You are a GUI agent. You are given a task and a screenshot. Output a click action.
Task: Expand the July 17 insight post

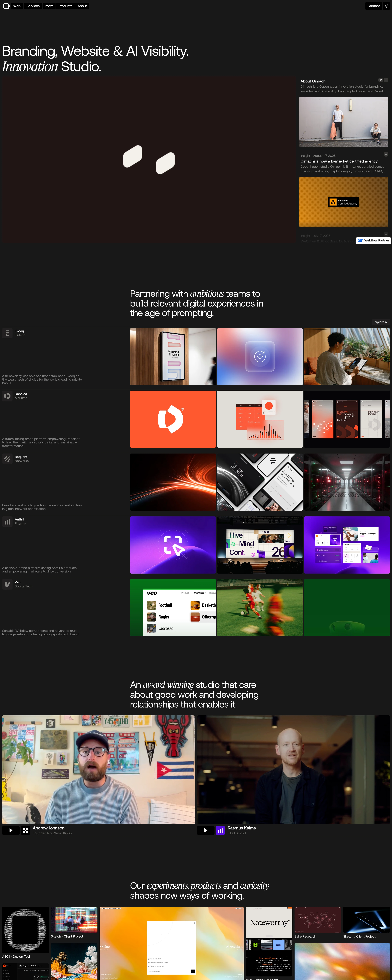[x=386, y=234]
